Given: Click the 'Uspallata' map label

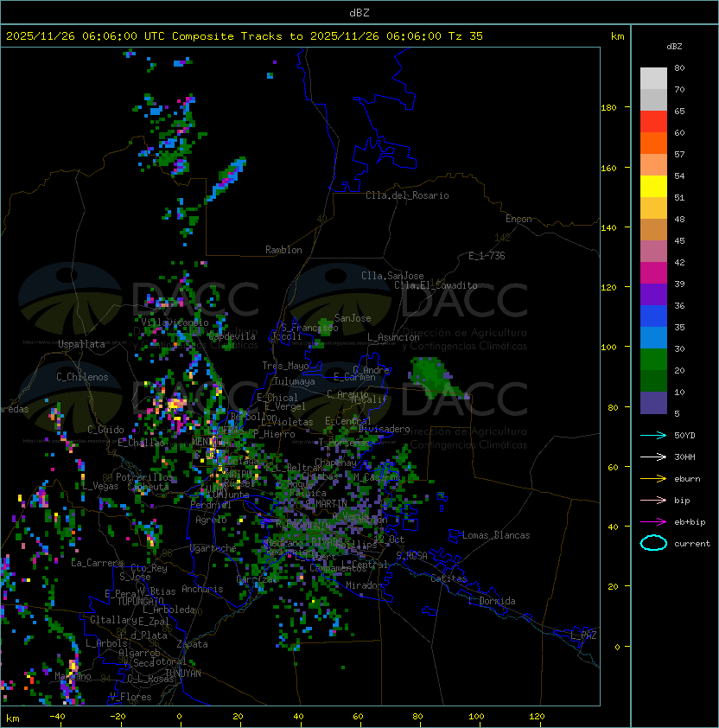Looking at the screenshot, I should tap(81, 344).
